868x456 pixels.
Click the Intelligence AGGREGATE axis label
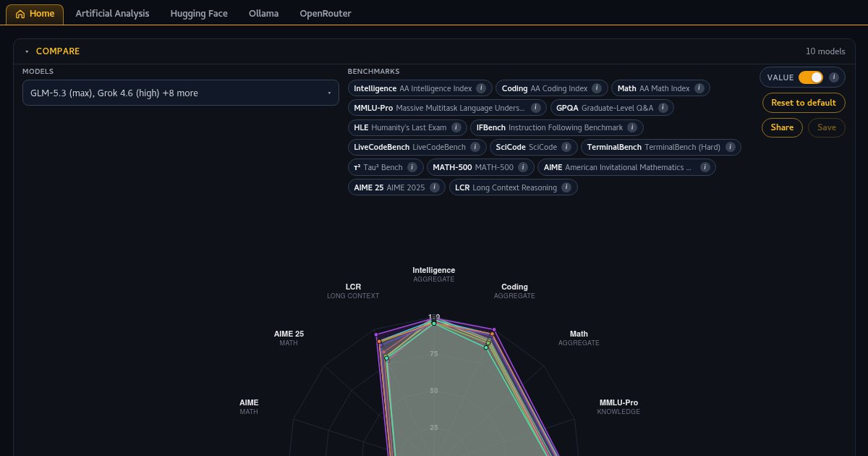(x=434, y=274)
